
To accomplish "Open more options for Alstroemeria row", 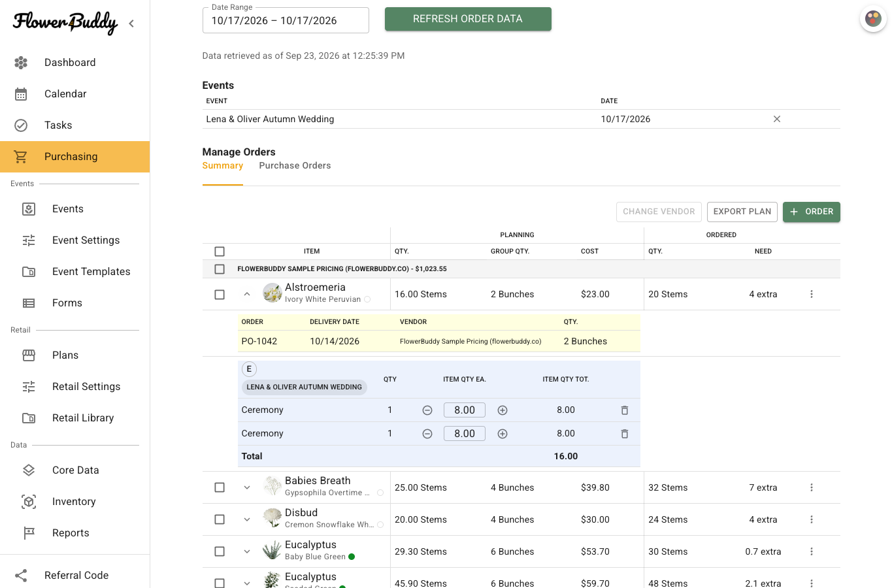I will point(812,294).
